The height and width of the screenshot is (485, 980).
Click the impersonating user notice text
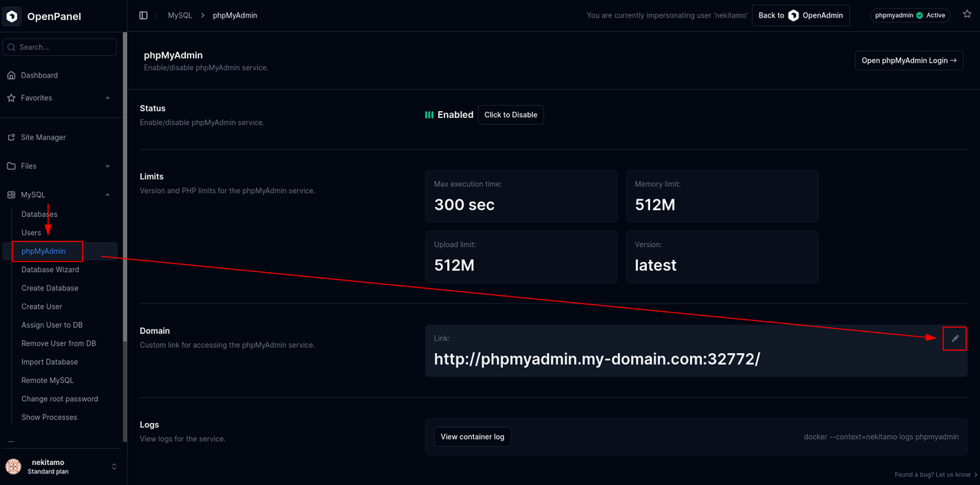pos(667,15)
